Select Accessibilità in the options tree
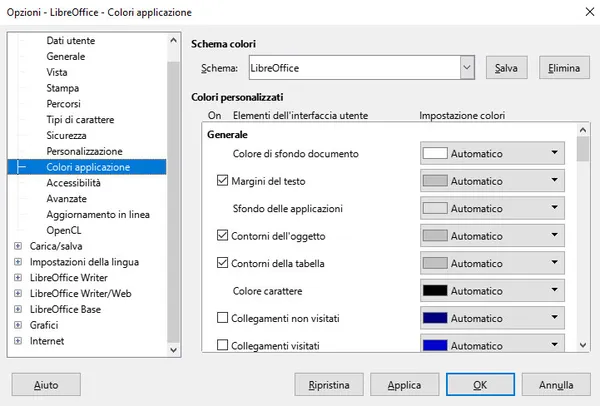Image resolution: width=600 pixels, height=406 pixels. 73,183
